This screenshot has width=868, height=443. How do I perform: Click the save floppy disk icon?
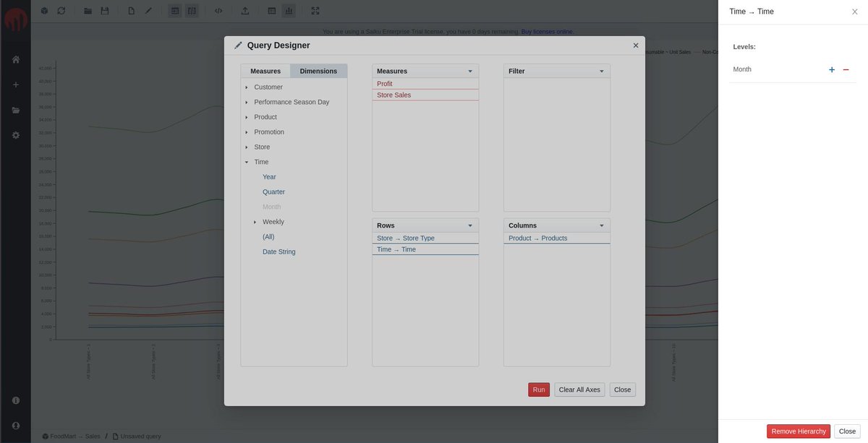(x=105, y=11)
